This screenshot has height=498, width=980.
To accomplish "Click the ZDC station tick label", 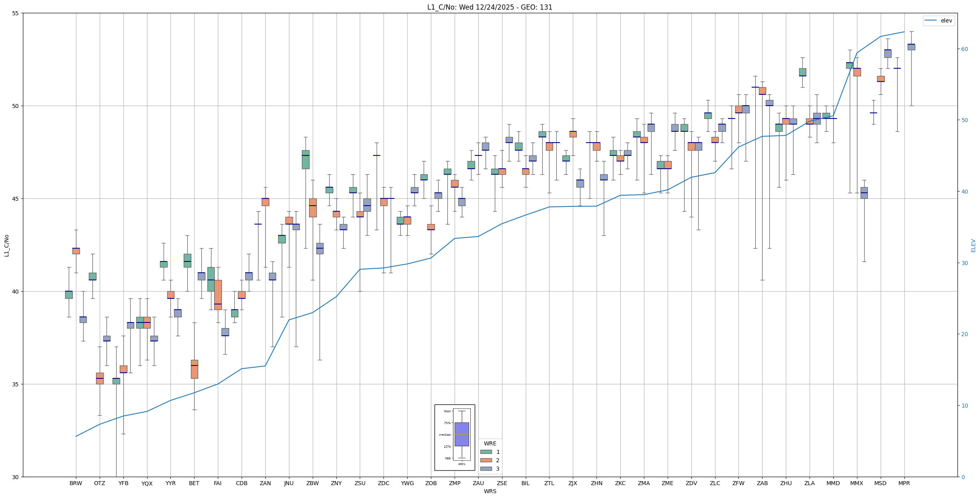I will point(383,483).
